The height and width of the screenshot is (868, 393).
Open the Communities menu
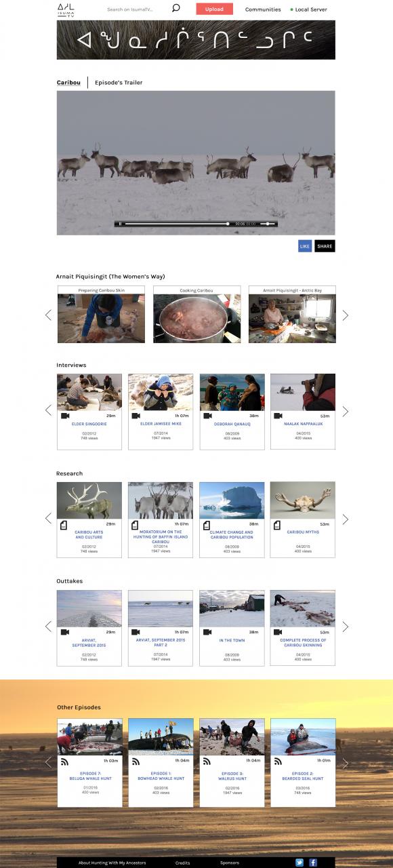tap(263, 9)
